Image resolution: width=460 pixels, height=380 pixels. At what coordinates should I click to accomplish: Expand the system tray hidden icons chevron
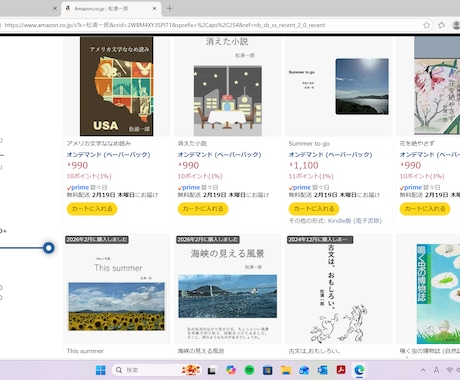[423, 370]
